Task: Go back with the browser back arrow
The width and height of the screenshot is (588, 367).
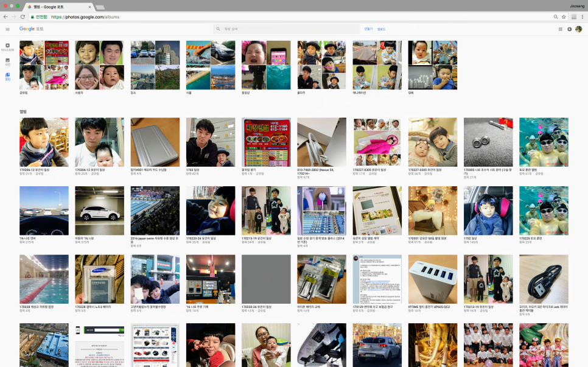Action: [5, 17]
